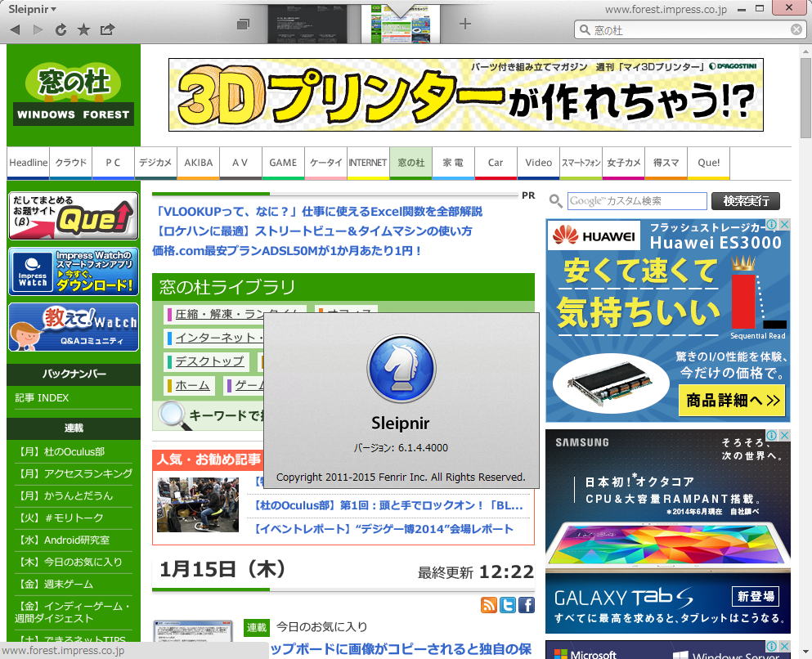Open the Twitter icon
This screenshot has height=659, width=812.
pyautogui.click(x=508, y=605)
